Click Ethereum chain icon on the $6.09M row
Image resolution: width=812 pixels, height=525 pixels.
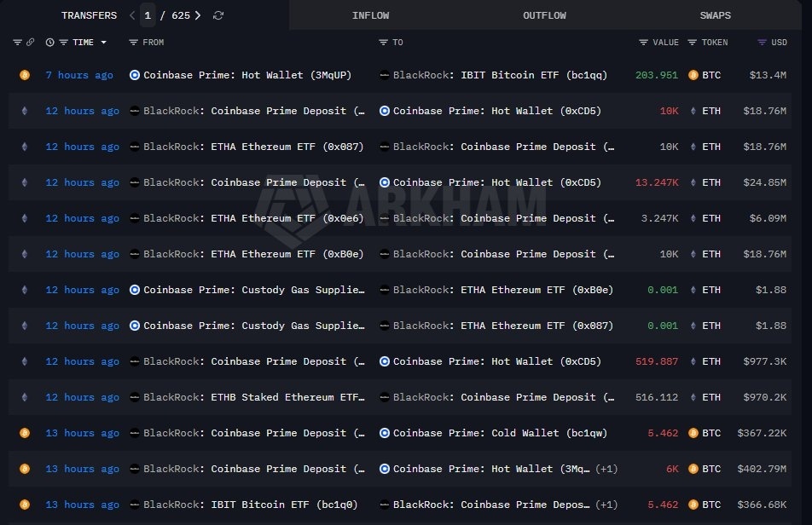click(25, 218)
